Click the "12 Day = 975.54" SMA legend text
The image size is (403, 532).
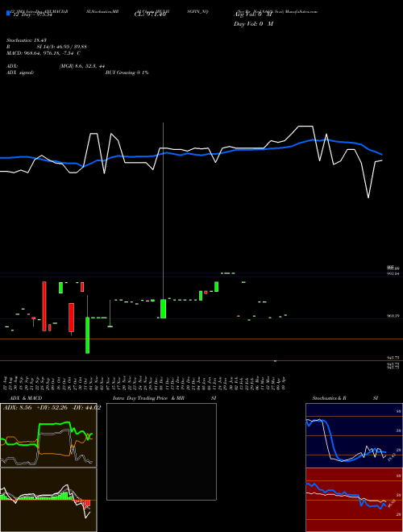31,15
